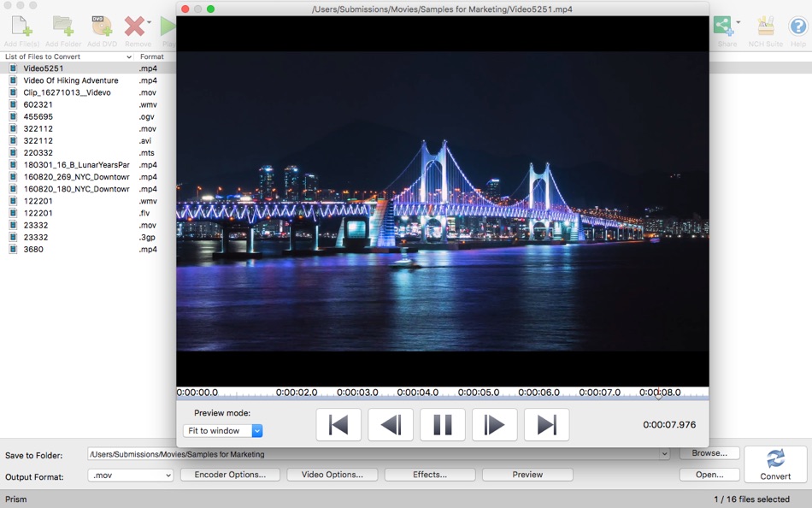Jump to the beginning of the video

[338, 424]
